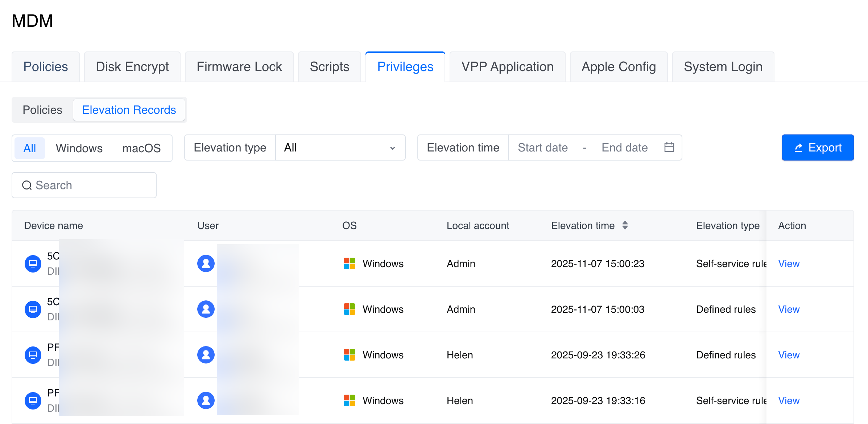
Task: Click the calendar icon in Elevation time
Action: tap(669, 147)
